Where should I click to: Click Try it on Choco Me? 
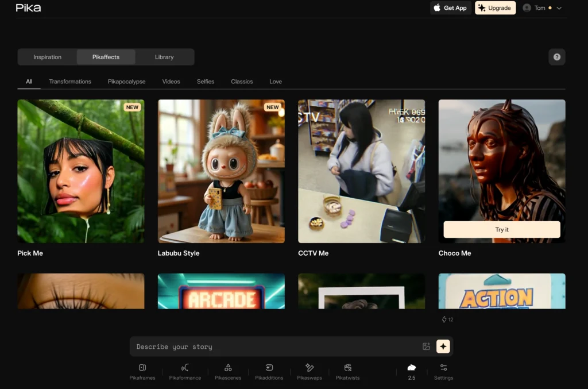(502, 229)
